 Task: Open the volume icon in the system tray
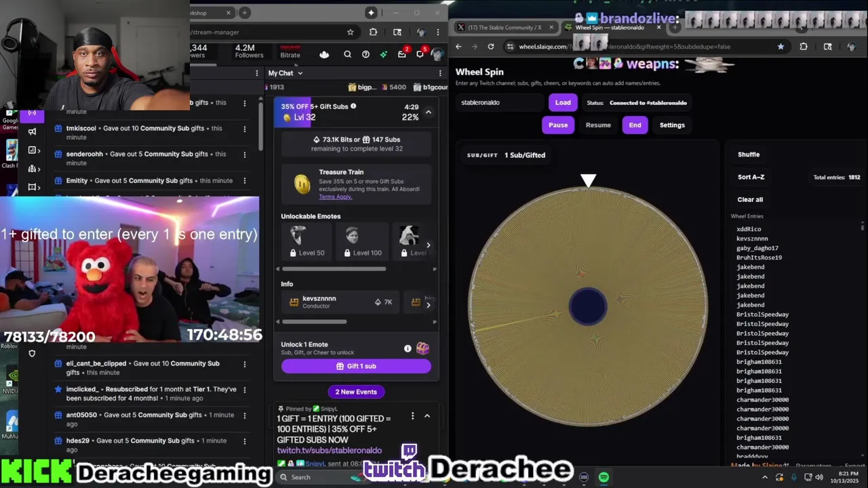pyautogui.click(x=819, y=477)
